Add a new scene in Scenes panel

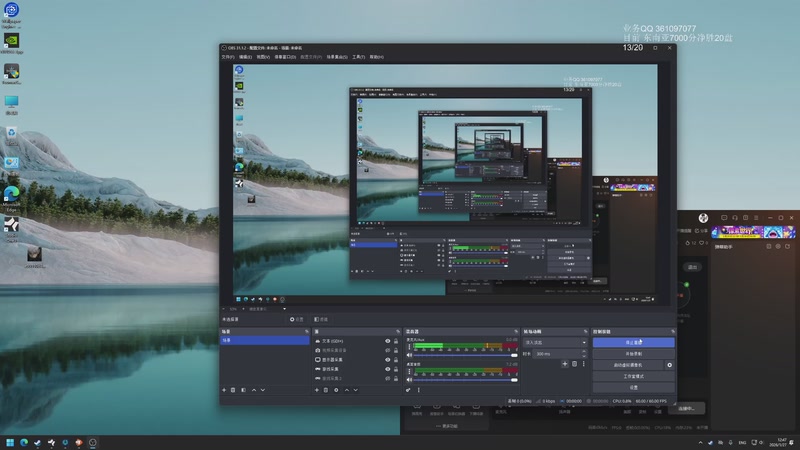click(x=224, y=390)
